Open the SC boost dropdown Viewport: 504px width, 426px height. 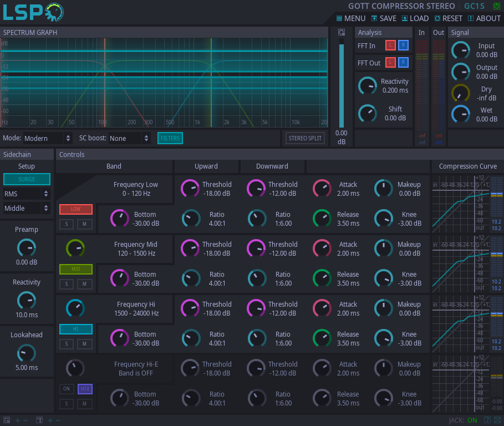(x=130, y=138)
